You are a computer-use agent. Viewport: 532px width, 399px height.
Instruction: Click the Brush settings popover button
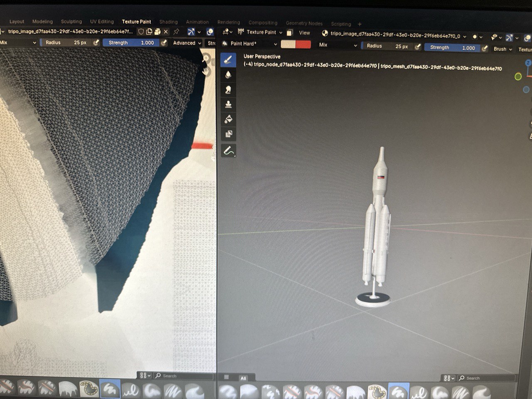click(502, 49)
